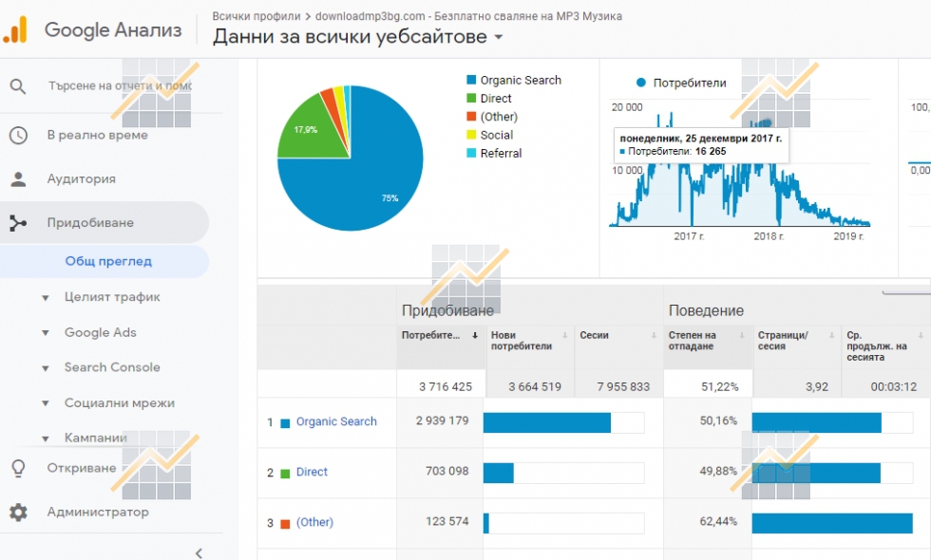Click the acquisition arrows icon beside Придобиване

pos(18,223)
